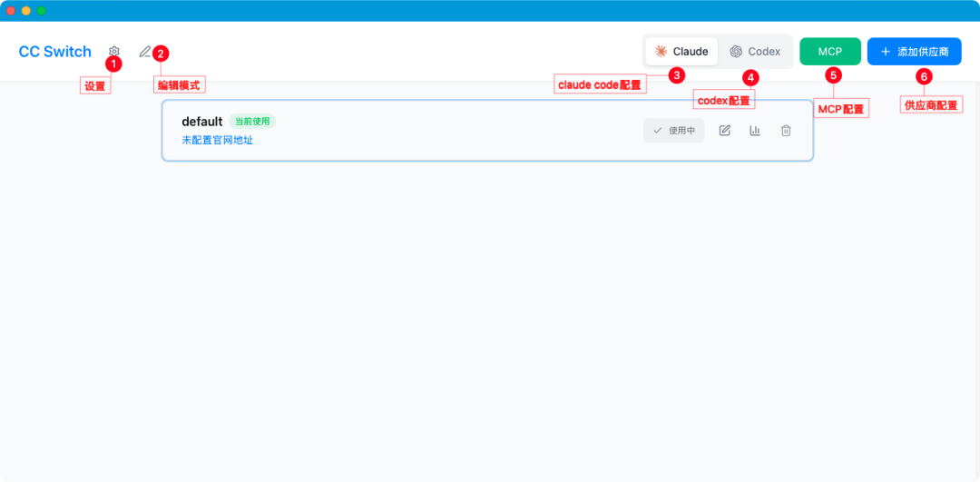
Task: Switch to the Codex tab
Action: [x=755, y=52]
